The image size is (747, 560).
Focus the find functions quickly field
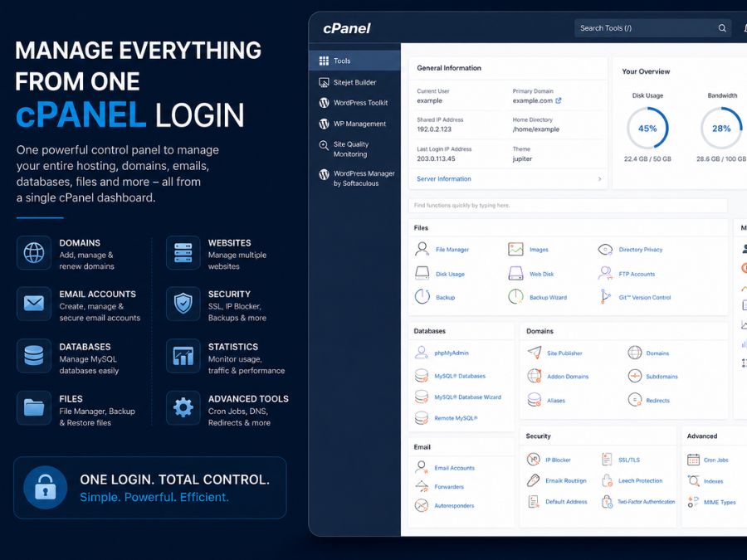tap(568, 205)
